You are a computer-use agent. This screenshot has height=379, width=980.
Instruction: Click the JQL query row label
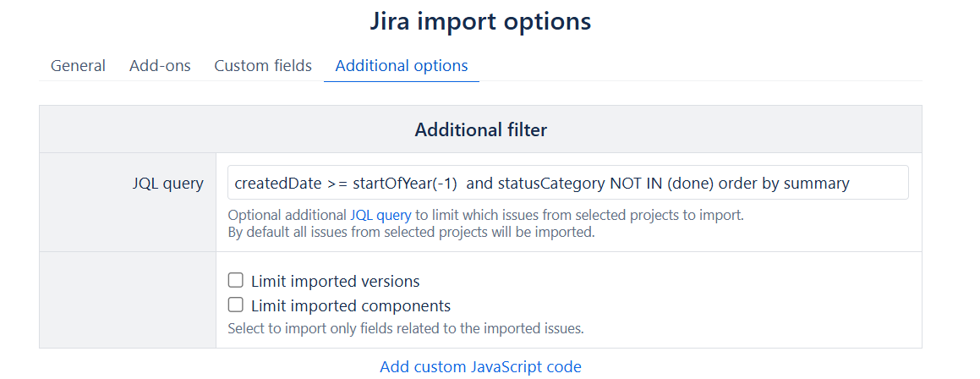point(168,184)
